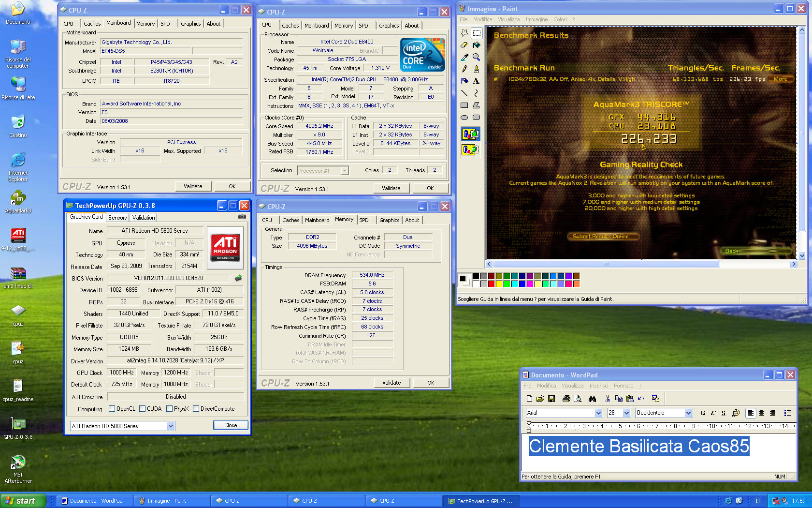Click the Start button on the taskbar
This screenshot has height=508, width=812.
23,501
